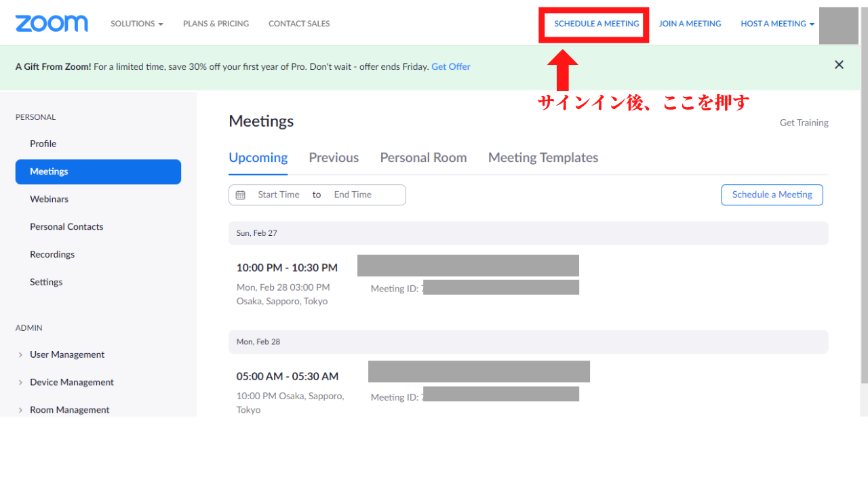Viewport: 868px width, 488px height.
Task: Click the Zoom logo
Action: [52, 24]
